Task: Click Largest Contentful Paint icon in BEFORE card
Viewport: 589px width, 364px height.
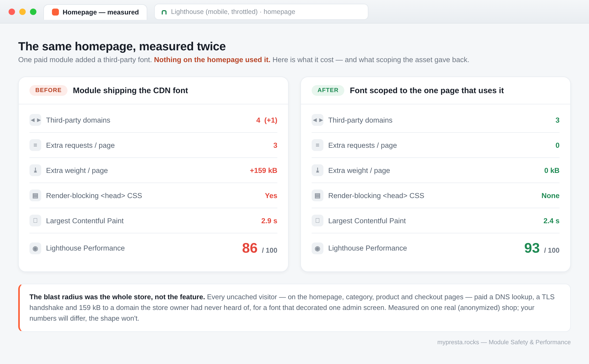Action: pyautogui.click(x=35, y=221)
